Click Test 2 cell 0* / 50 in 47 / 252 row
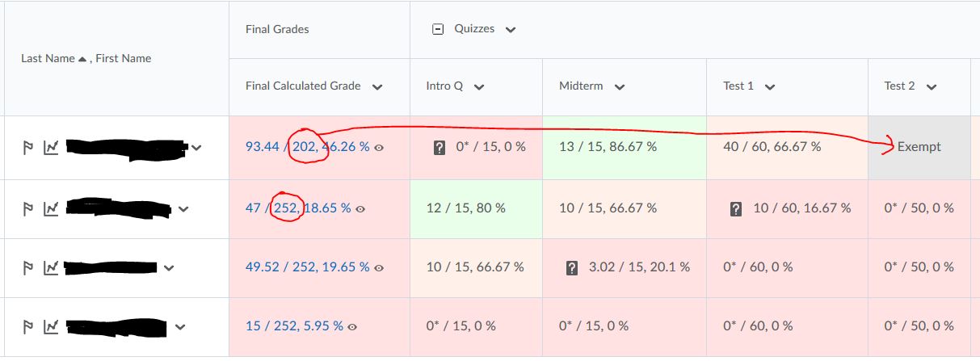This screenshot has height=361, width=980. click(919, 208)
